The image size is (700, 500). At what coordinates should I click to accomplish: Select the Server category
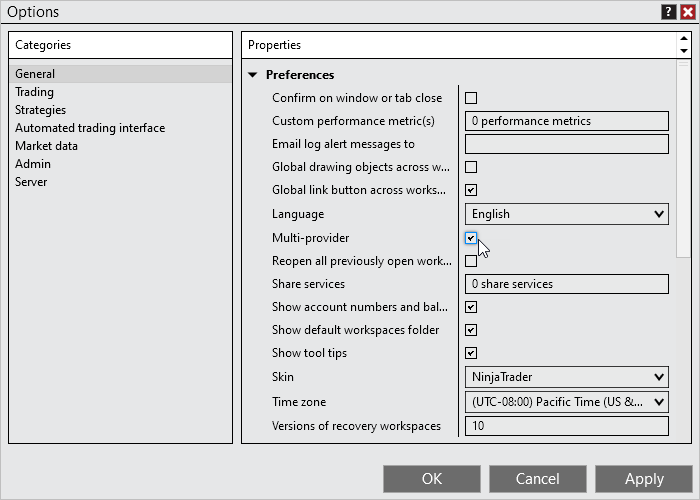pos(120,182)
